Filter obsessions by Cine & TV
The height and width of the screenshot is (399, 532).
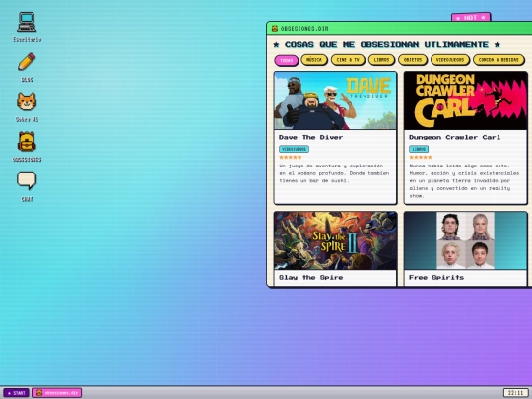348,60
